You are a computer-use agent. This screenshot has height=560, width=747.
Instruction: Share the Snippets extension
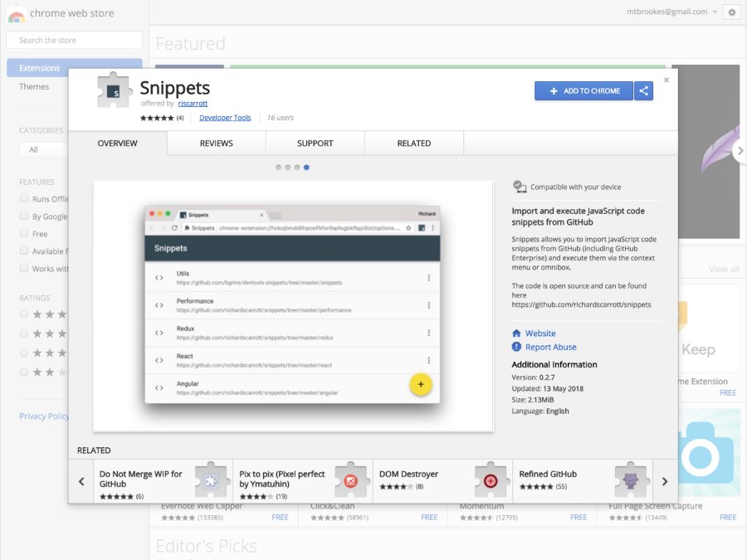click(644, 91)
